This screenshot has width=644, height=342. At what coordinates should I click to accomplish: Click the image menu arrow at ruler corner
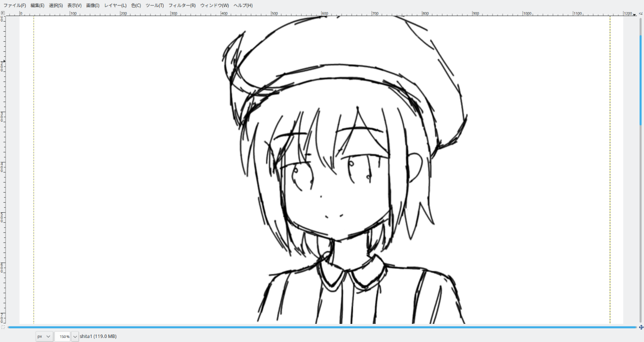[3, 13]
